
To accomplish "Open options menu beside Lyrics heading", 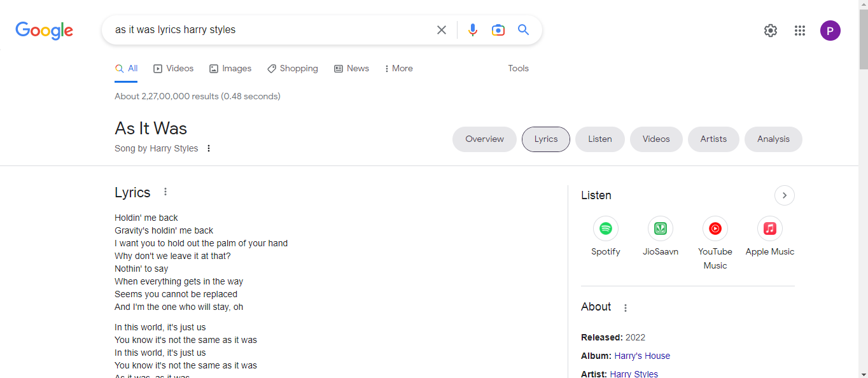I will click(165, 192).
